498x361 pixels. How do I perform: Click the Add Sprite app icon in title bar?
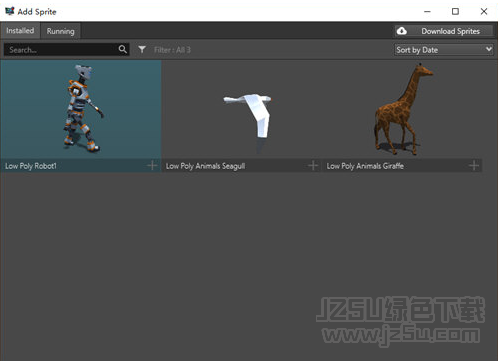(10, 11)
